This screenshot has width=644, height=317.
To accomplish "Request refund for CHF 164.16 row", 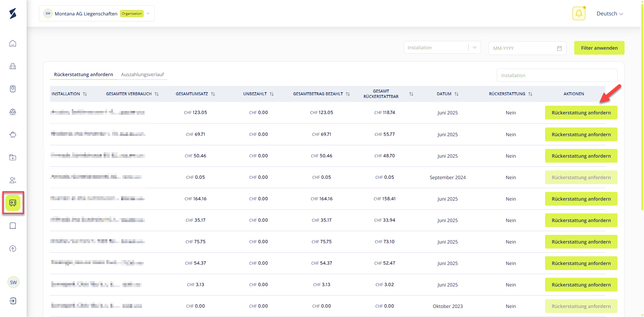I will (581, 199).
